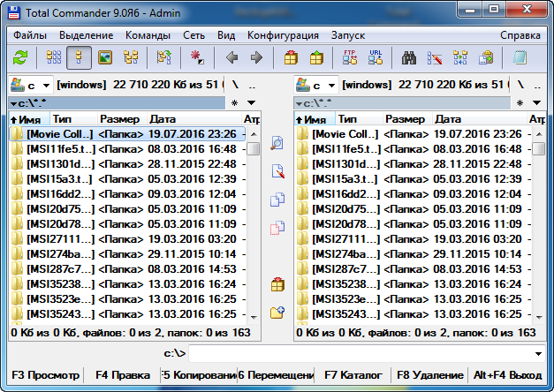Open the Конфигурация menu
Viewport: 554px width, 392px height.
[283, 35]
